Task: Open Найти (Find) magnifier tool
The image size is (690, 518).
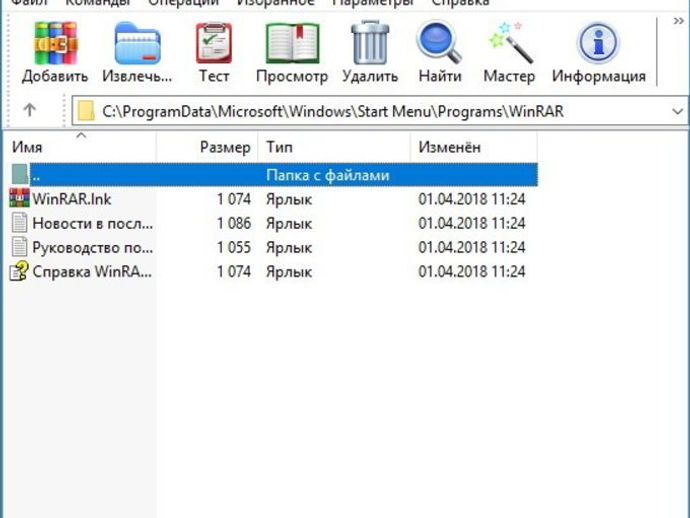Action: pos(440,43)
